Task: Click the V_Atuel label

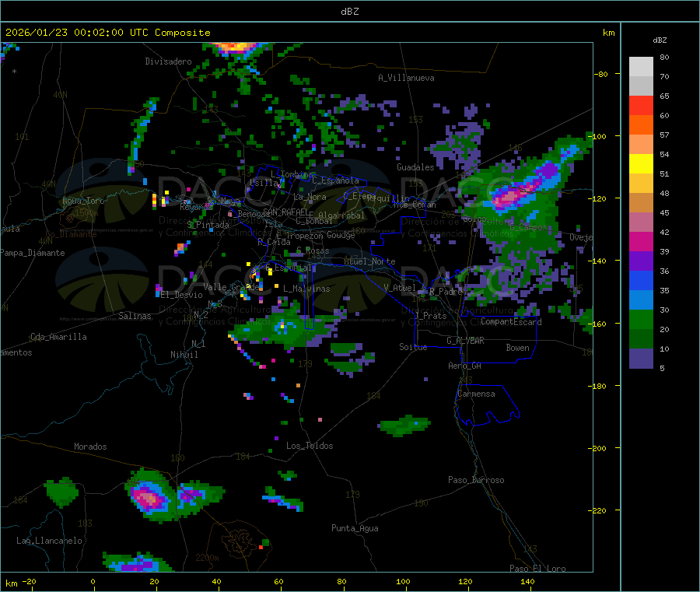Action: coord(400,288)
